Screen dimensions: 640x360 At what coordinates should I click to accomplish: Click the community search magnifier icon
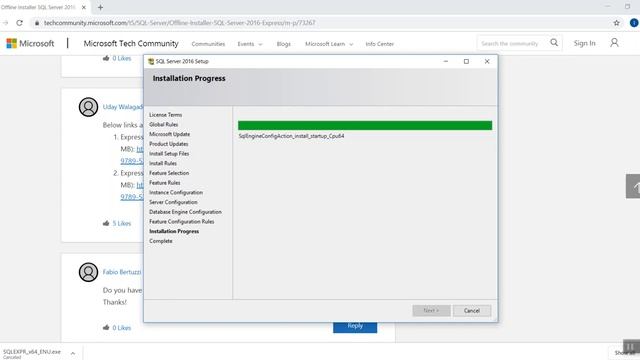click(554, 42)
